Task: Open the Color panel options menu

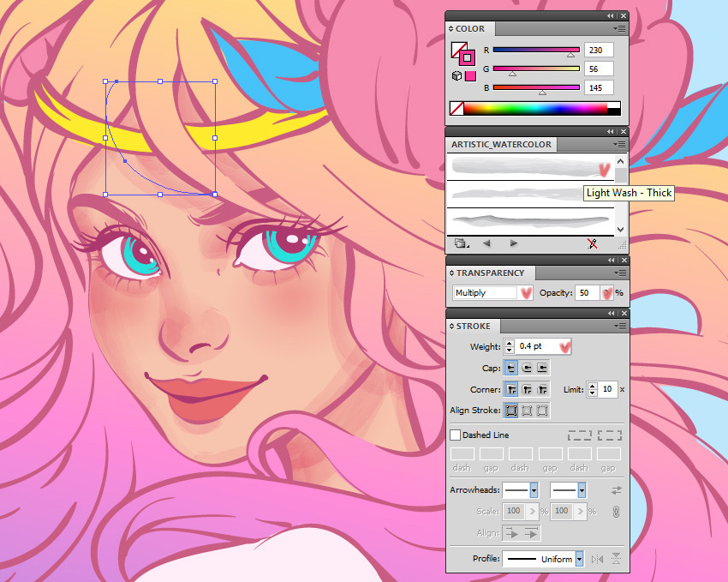Action: click(x=619, y=29)
